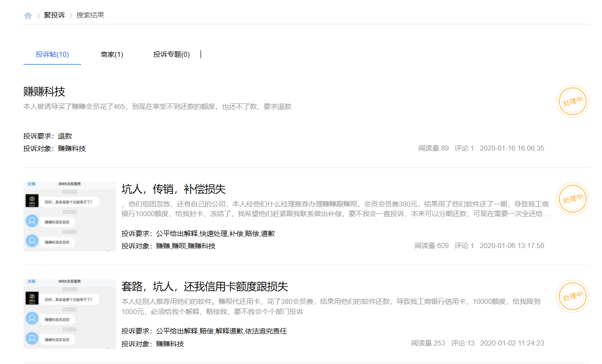This screenshot has height=364, width=602.
Task: Click the home icon in breadcrumb
Action: click(x=28, y=16)
